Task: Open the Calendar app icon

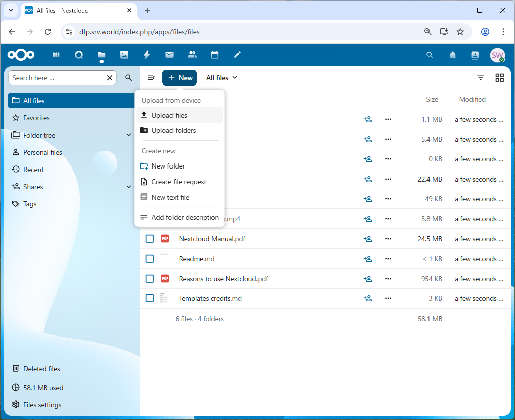Action: pyautogui.click(x=214, y=55)
